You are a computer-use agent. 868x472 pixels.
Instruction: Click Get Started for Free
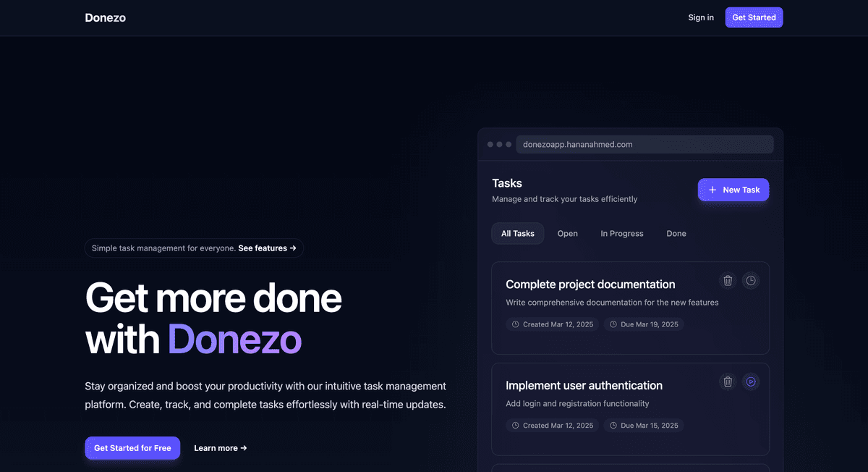132,447
